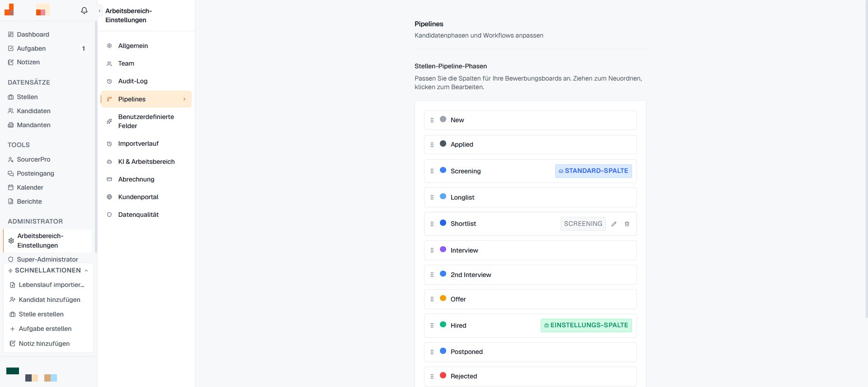The height and width of the screenshot is (387, 868).
Task: Click Stelle erstellen quick action
Action: [x=48, y=314]
